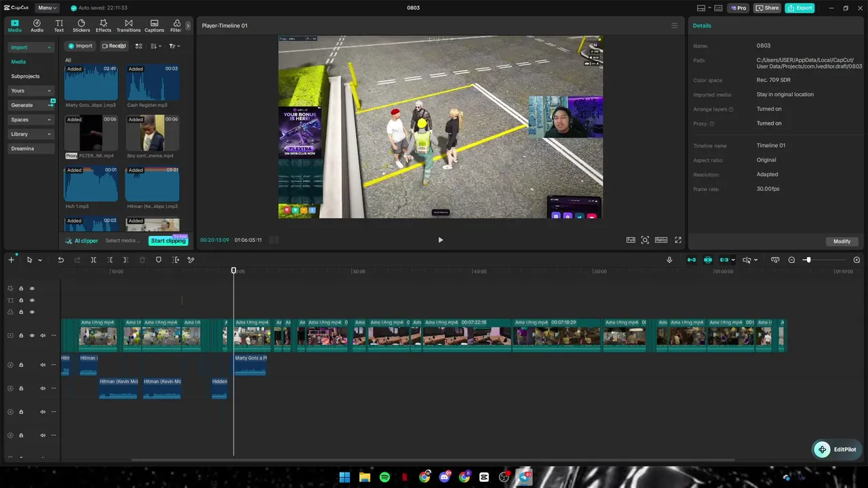Undo the last action
Screen dimensions: 868x488
pyautogui.click(x=61, y=260)
